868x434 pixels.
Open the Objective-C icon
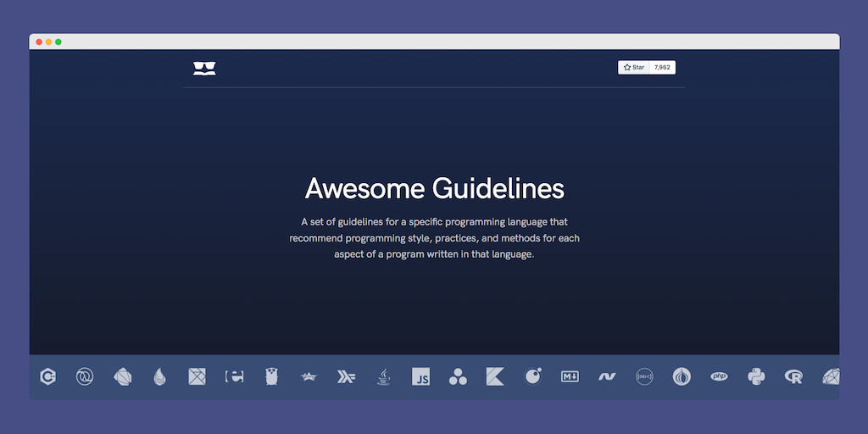(644, 377)
